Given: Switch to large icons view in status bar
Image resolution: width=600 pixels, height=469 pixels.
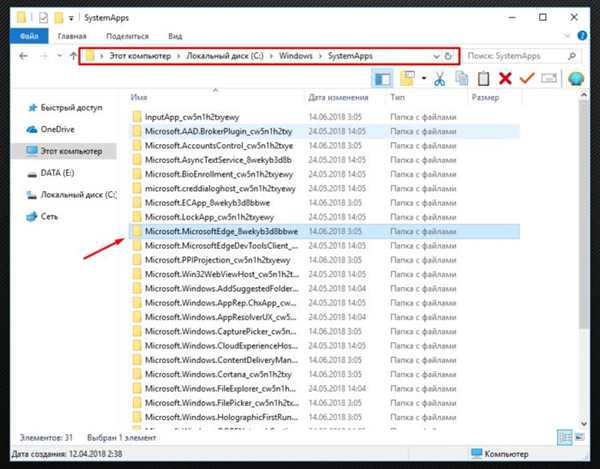Looking at the screenshot, I should click(580, 437).
